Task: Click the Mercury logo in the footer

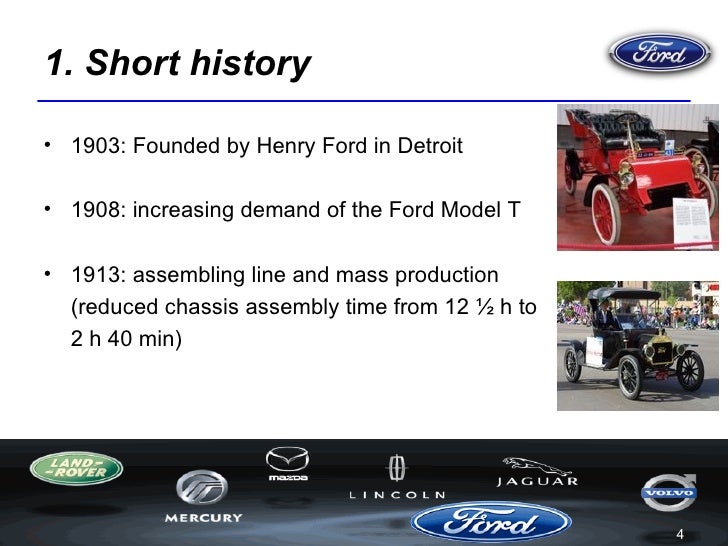Action: coord(203,497)
